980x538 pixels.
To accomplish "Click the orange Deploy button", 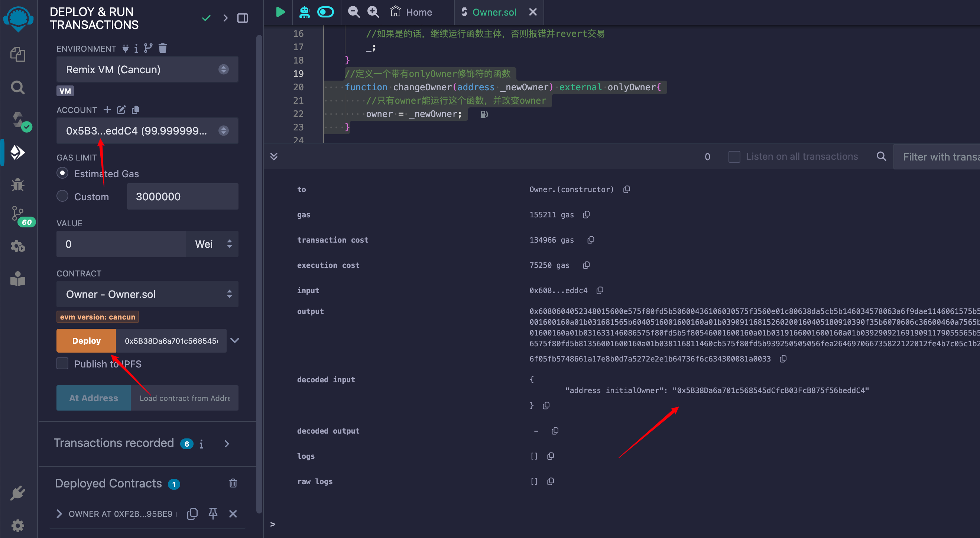I will (86, 341).
